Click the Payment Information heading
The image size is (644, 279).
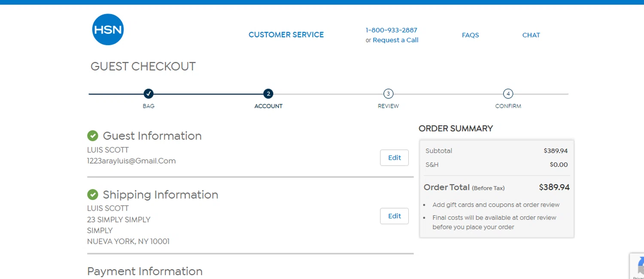[x=145, y=271]
